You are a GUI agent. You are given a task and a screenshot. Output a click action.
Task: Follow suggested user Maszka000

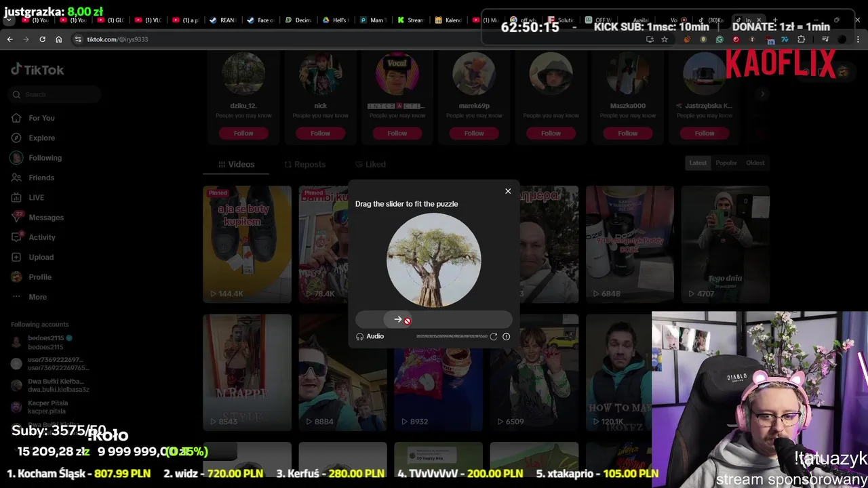[627, 134]
